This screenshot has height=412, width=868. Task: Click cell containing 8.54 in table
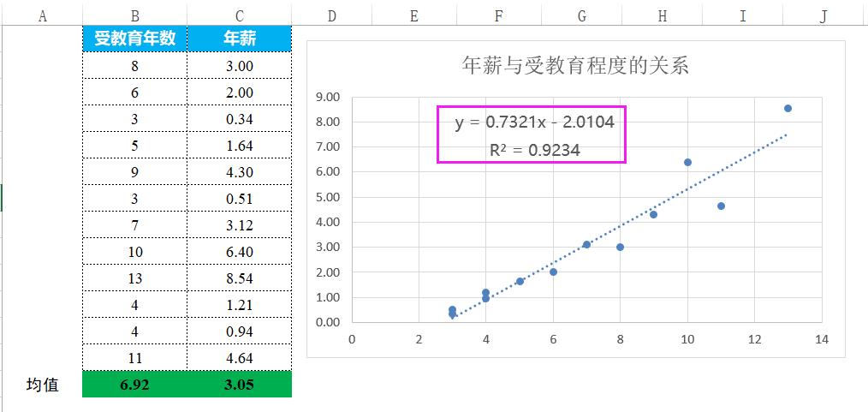pos(239,279)
